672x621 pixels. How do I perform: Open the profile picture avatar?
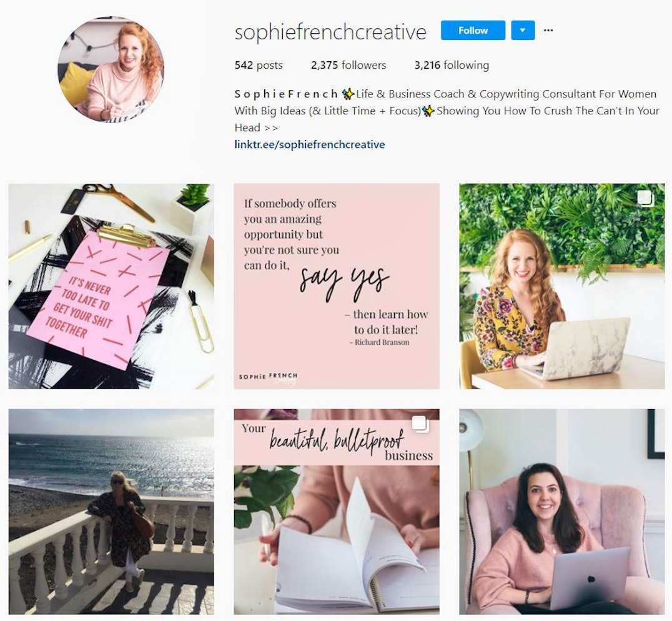(111, 69)
